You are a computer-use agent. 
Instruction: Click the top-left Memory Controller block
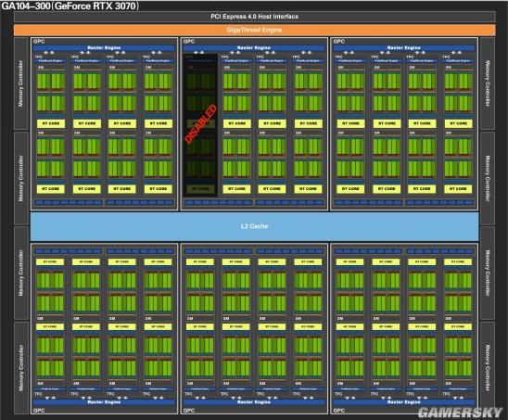tap(21, 83)
